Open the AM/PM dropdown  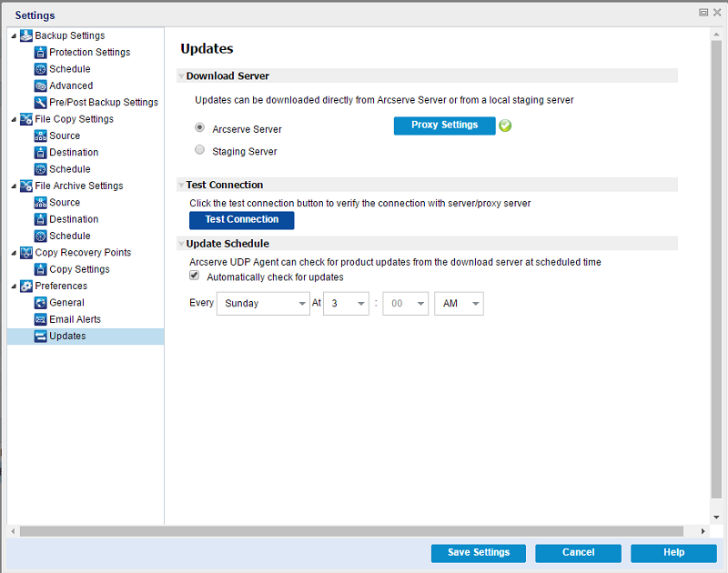click(x=459, y=304)
